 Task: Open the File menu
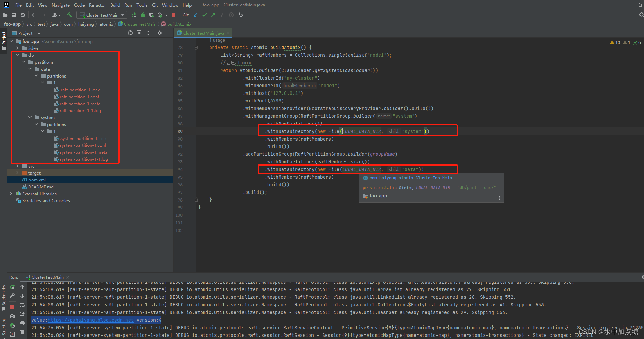pyautogui.click(x=18, y=5)
